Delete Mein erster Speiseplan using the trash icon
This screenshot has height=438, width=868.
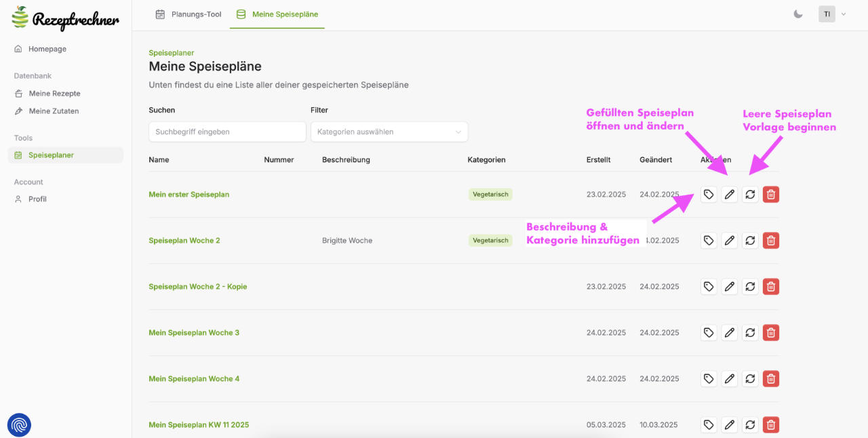click(771, 195)
